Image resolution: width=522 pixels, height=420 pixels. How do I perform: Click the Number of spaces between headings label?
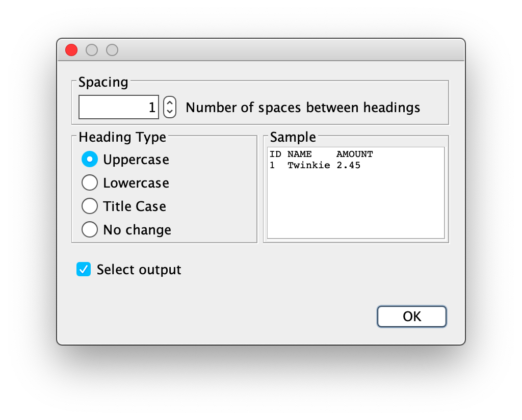pyautogui.click(x=303, y=108)
